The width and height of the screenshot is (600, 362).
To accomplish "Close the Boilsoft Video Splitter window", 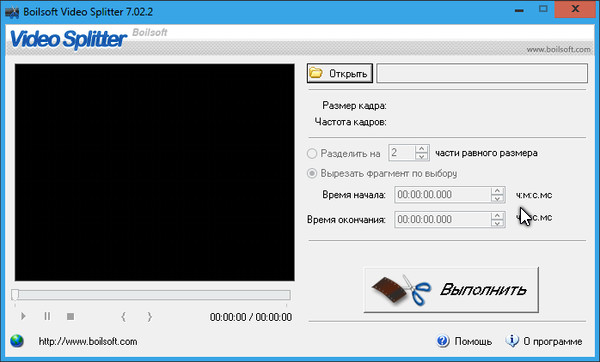I will [575, 9].
